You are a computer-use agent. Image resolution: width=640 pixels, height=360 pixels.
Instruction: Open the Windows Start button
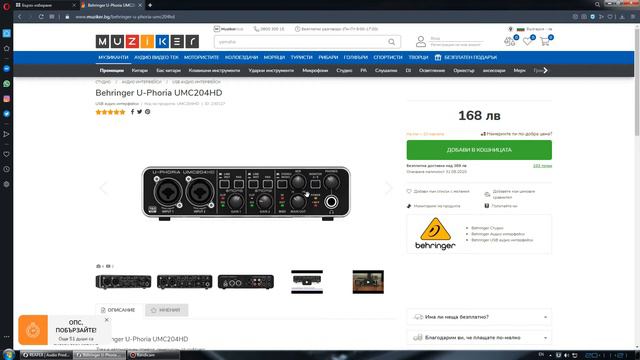[x=9, y=355]
